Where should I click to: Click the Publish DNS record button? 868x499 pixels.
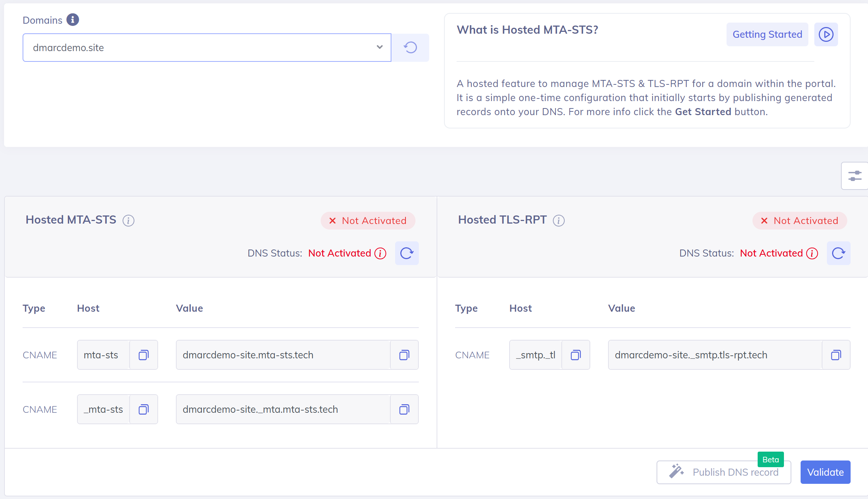coord(724,472)
